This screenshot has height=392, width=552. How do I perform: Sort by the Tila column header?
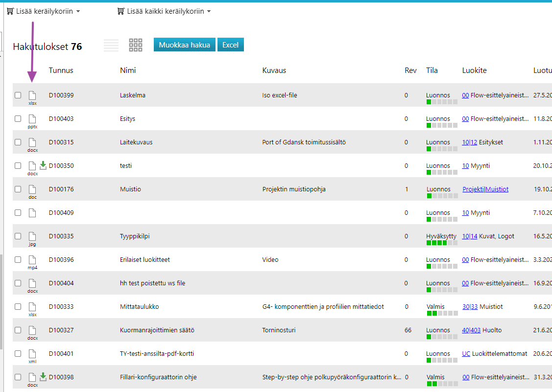pos(432,70)
